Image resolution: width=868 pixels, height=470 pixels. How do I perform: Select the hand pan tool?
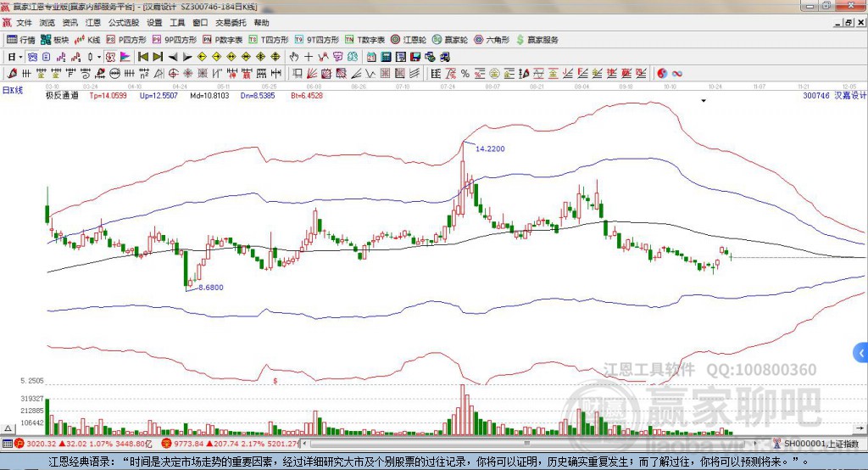(x=294, y=57)
